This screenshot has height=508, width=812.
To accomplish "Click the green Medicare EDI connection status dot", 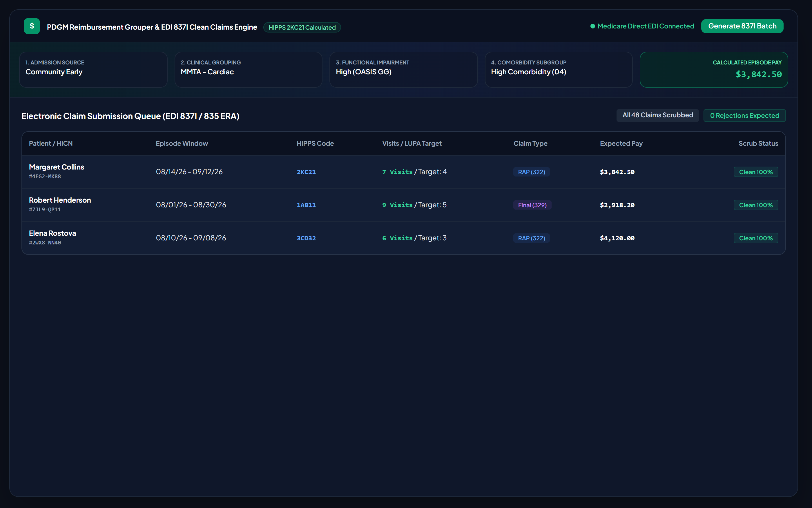I will pyautogui.click(x=592, y=26).
